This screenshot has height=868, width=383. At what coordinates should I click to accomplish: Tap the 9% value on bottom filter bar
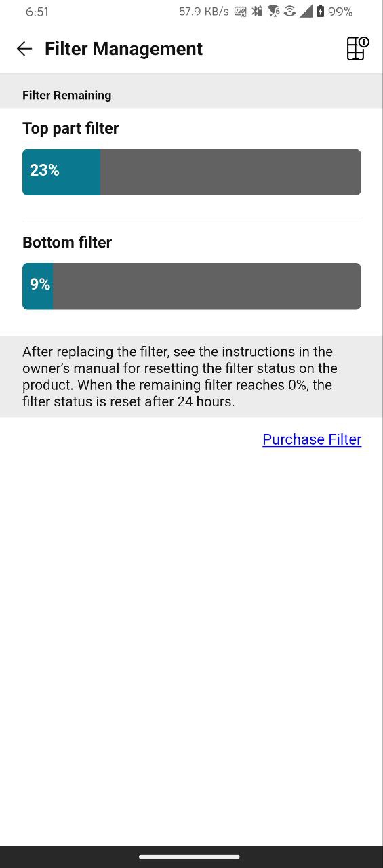[x=40, y=284]
